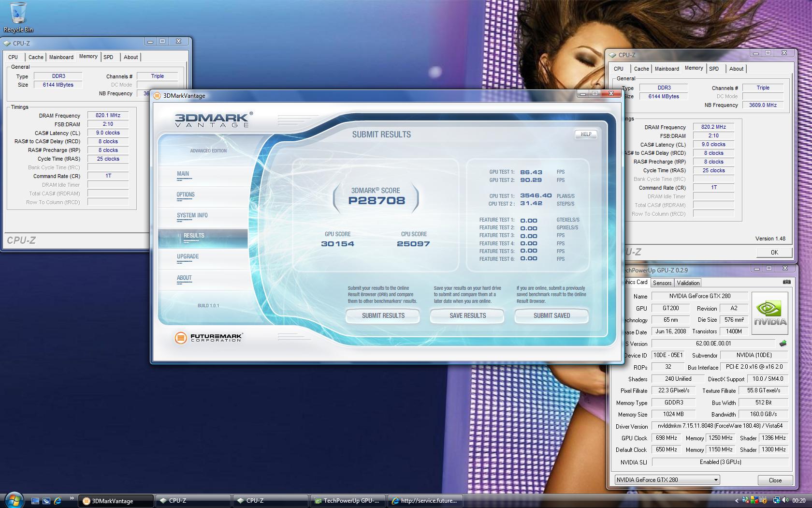Click the Futuremark Corporation logo
The height and width of the screenshot is (508, 812).
208,337
